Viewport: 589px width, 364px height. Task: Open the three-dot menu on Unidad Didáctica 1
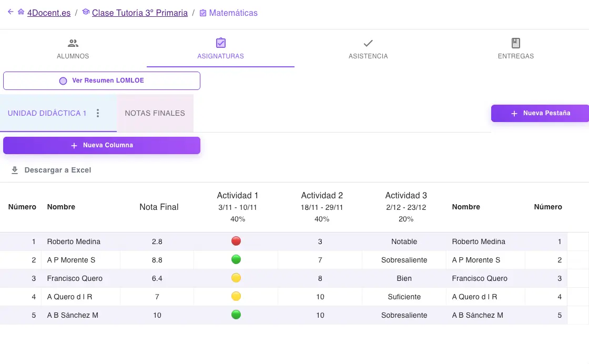pyautogui.click(x=98, y=113)
